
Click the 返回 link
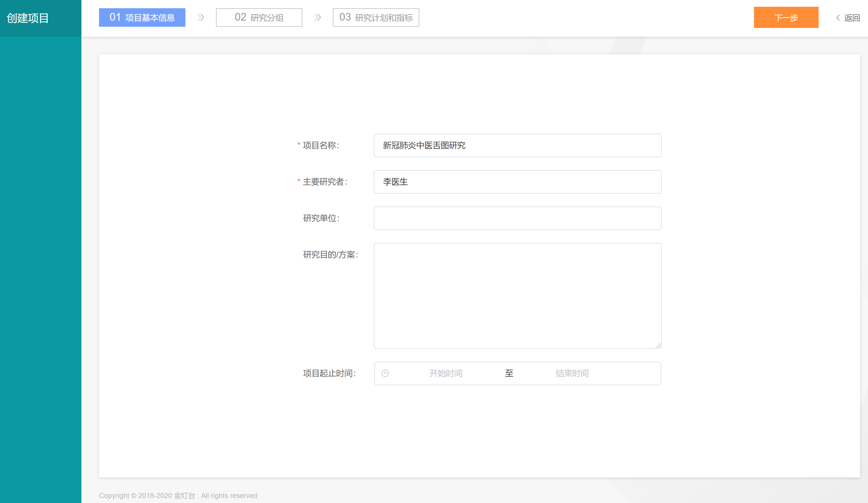coord(852,18)
